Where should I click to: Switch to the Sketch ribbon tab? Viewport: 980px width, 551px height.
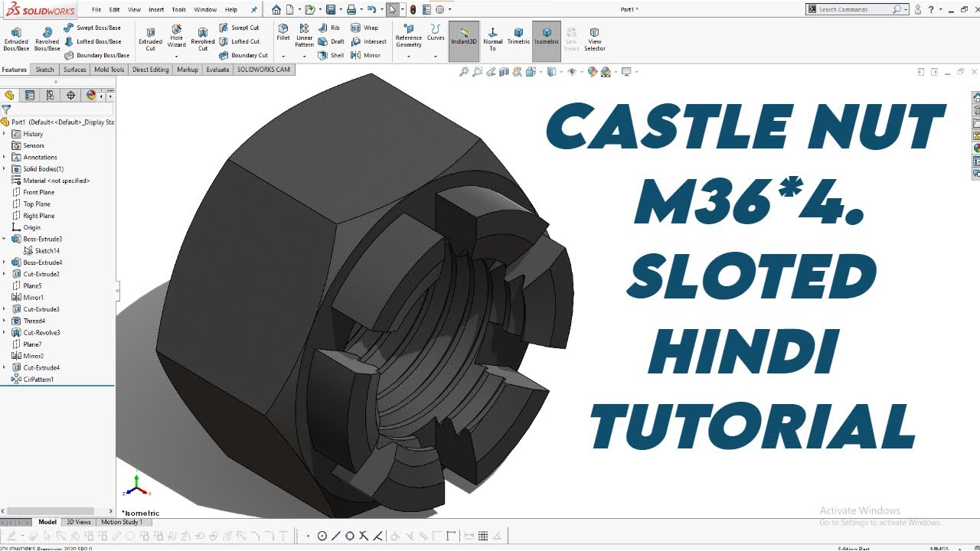(45, 70)
